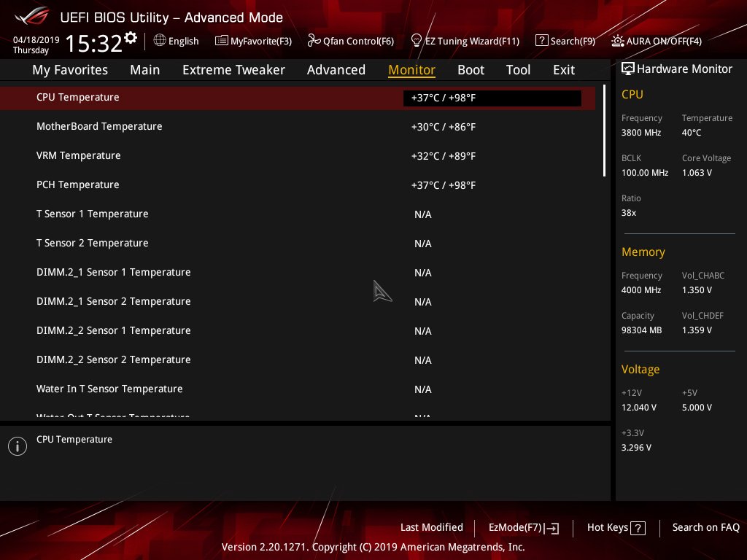Click the Search question mark icon
747x560 pixels.
542,41
